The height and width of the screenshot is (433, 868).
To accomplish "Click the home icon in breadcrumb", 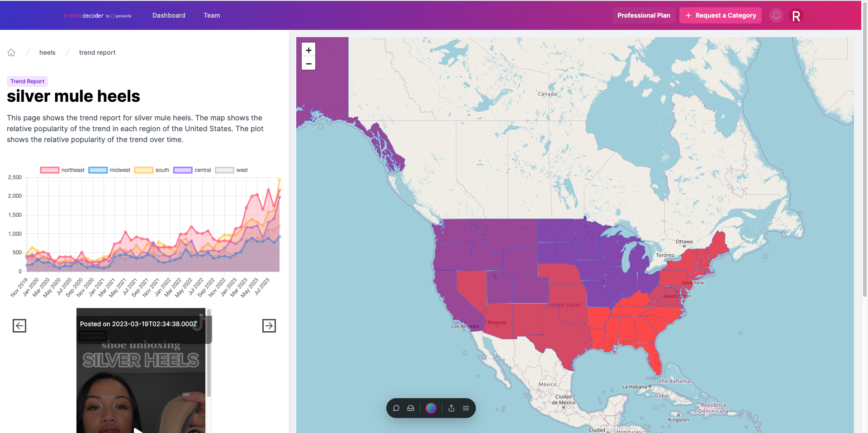I will tap(11, 52).
